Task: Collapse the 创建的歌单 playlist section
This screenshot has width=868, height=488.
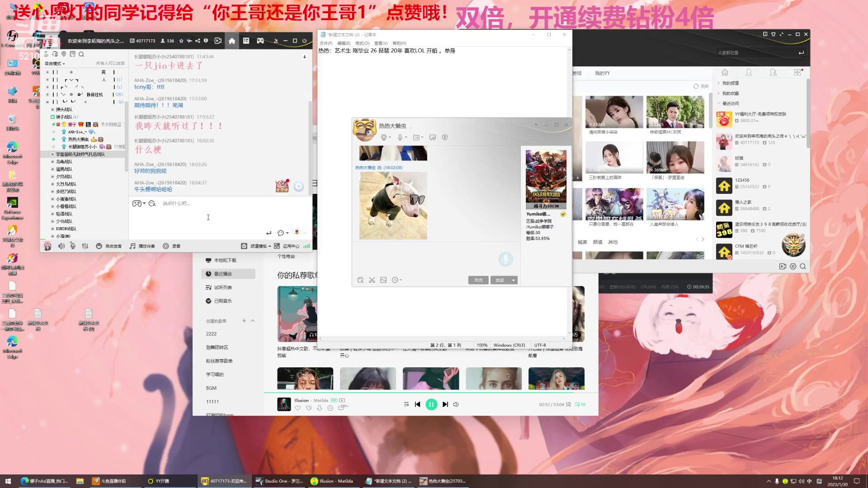Action: coord(253,321)
